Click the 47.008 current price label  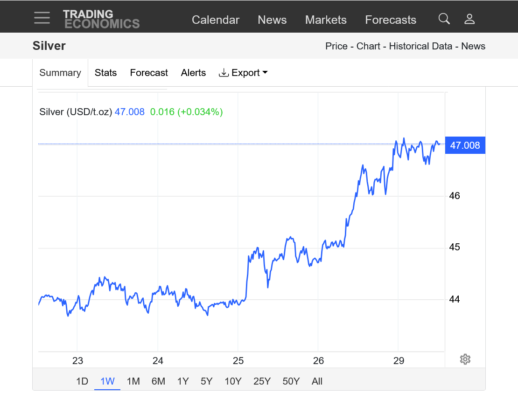tap(465, 145)
